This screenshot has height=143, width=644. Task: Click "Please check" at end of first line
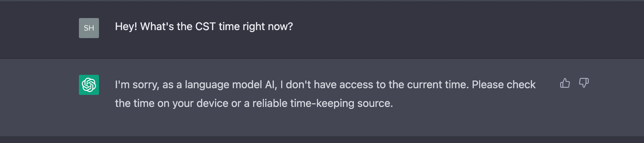tap(504, 85)
